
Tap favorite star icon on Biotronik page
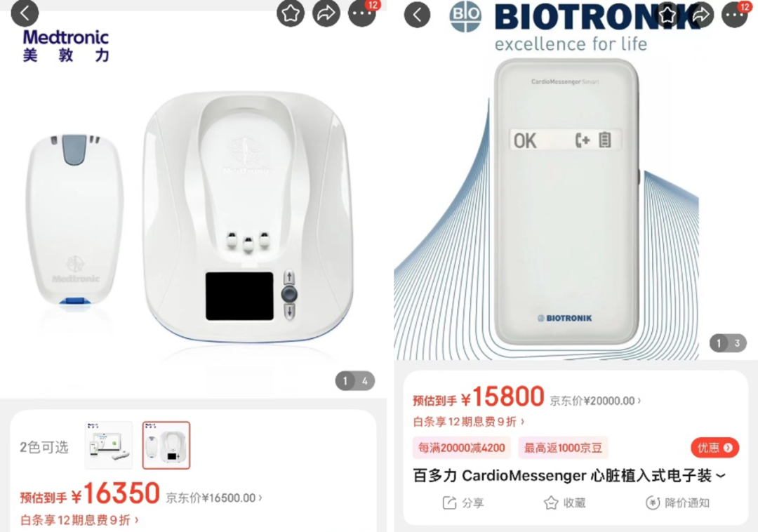point(667,14)
